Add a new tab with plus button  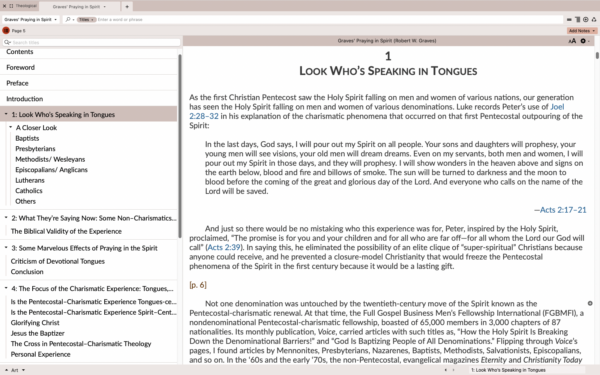(127, 7)
